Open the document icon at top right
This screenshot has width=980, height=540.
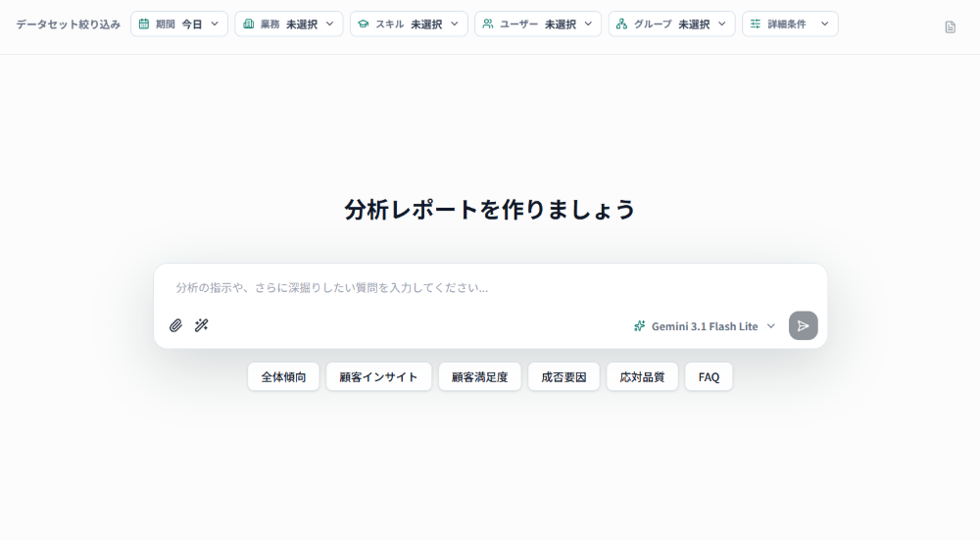[x=950, y=26]
